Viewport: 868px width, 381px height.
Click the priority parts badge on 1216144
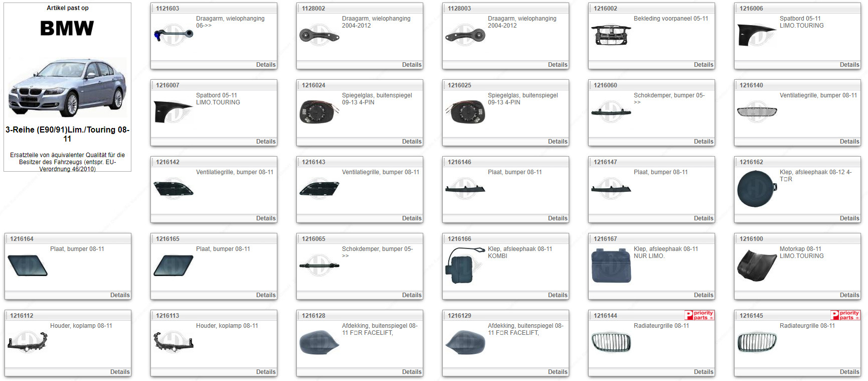tap(699, 315)
